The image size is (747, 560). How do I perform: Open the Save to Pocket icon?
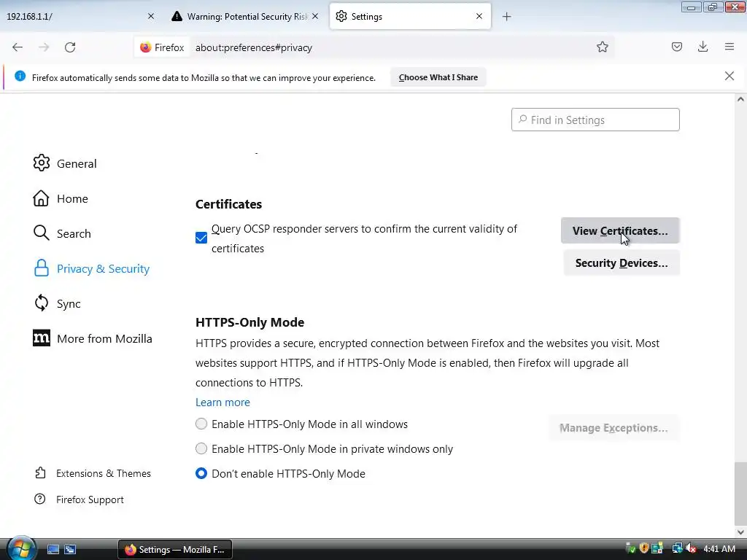(x=676, y=47)
